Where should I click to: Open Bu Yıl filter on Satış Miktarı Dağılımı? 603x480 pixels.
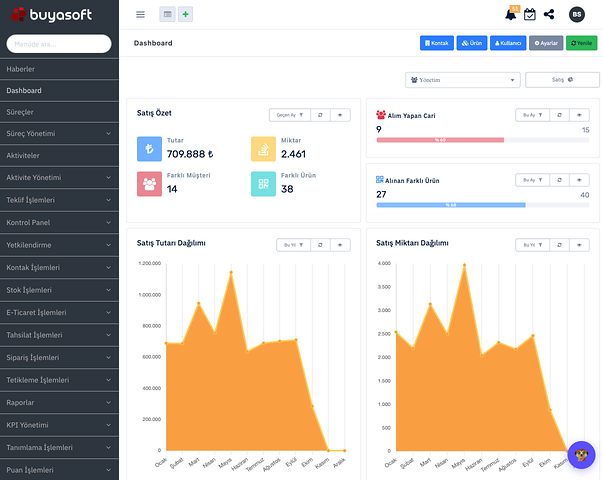(x=532, y=245)
